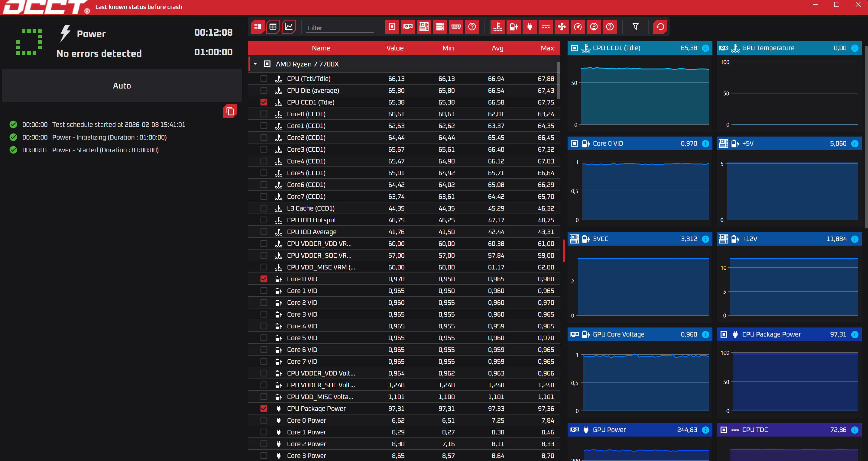Image resolution: width=868 pixels, height=461 pixels.
Task: Select the Core 5 VID sensor row
Action: coord(404,338)
